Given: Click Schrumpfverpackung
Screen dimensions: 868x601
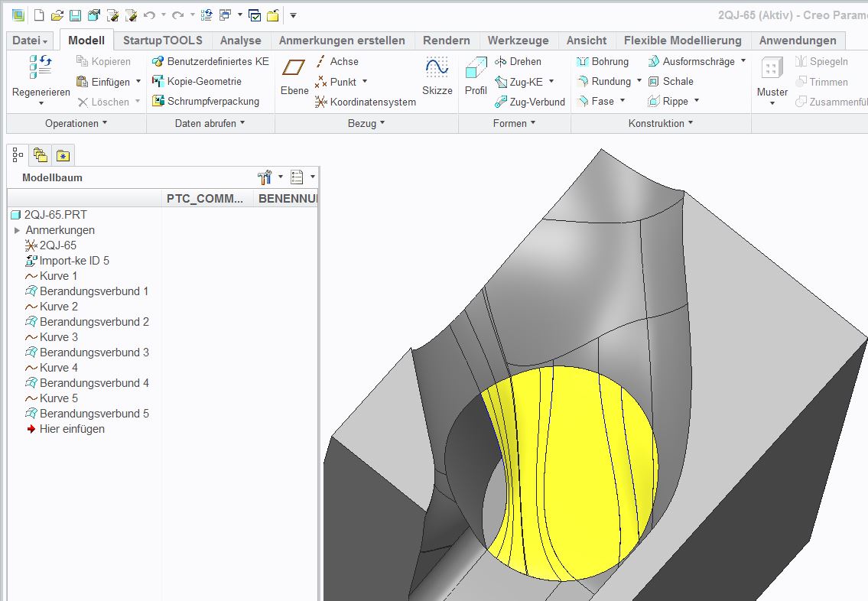Looking at the screenshot, I should [206, 101].
